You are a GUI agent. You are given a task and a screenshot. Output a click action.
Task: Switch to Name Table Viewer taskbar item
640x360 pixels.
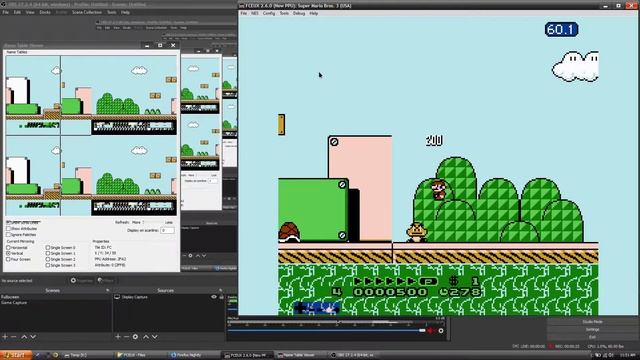coord(300,355)
